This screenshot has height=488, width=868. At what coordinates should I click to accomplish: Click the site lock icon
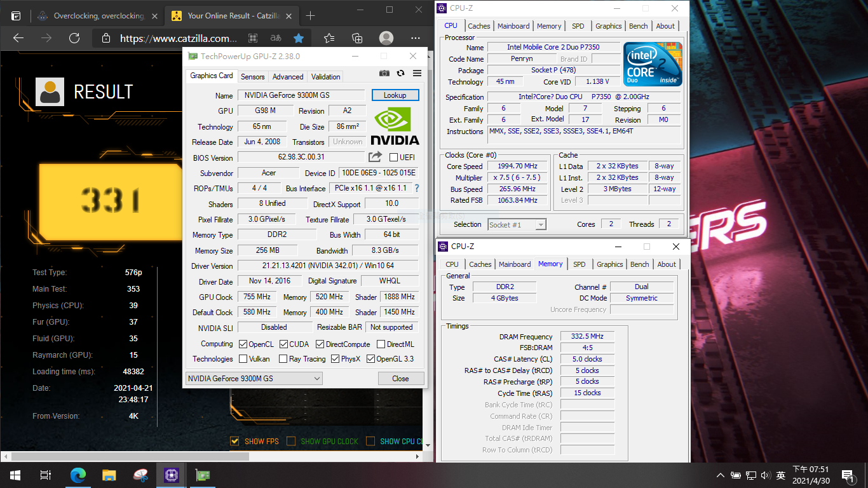(106, 38)
